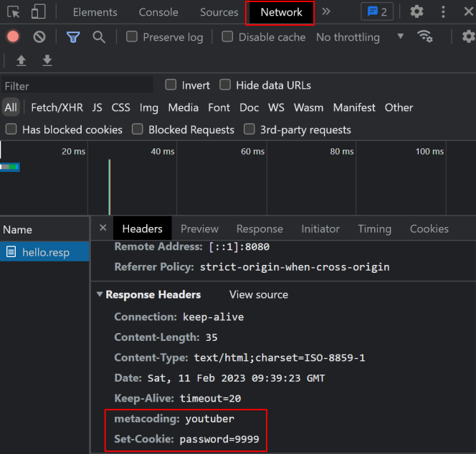Enable Disable cache checkbox

point(227,37)
